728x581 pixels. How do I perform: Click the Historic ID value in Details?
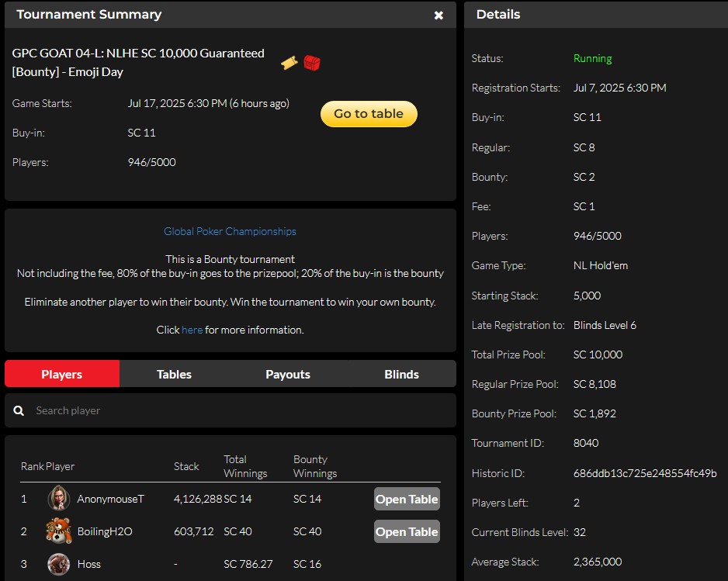tap(643, 472)
